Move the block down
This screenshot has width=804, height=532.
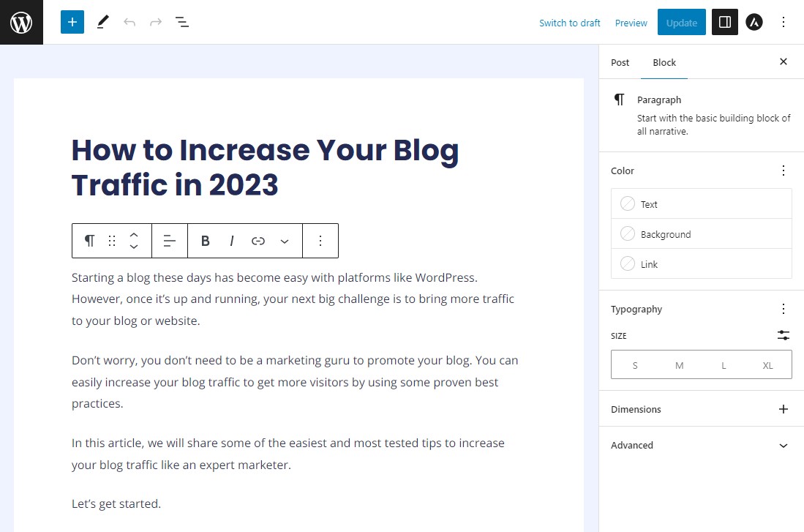point(134,247)
